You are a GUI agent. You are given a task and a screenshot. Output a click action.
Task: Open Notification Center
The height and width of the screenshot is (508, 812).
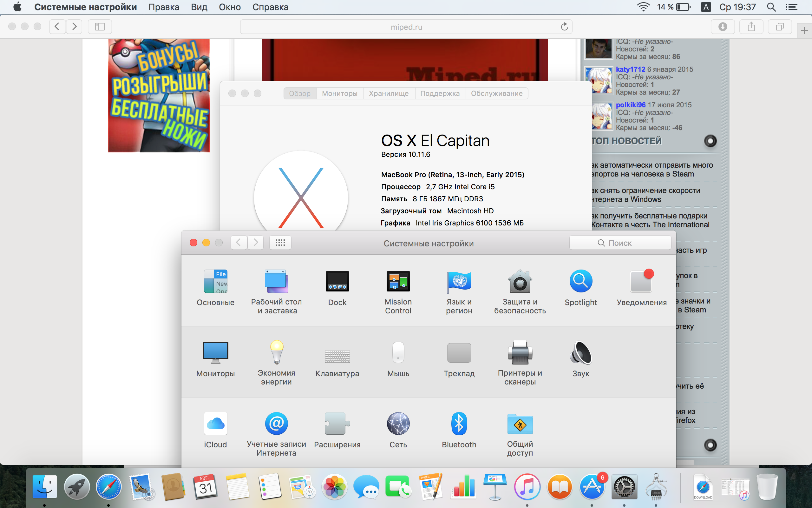click(x=792, y=7)
